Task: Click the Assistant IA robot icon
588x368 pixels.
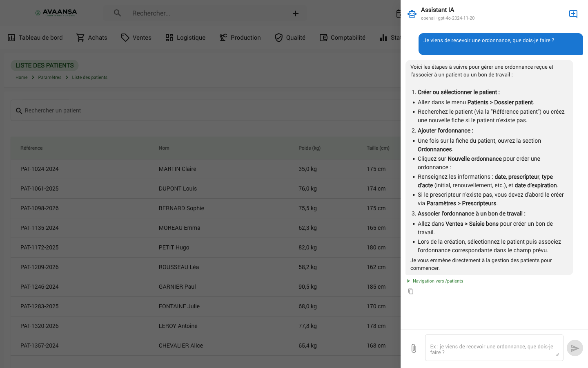Action: coord(412,14)
